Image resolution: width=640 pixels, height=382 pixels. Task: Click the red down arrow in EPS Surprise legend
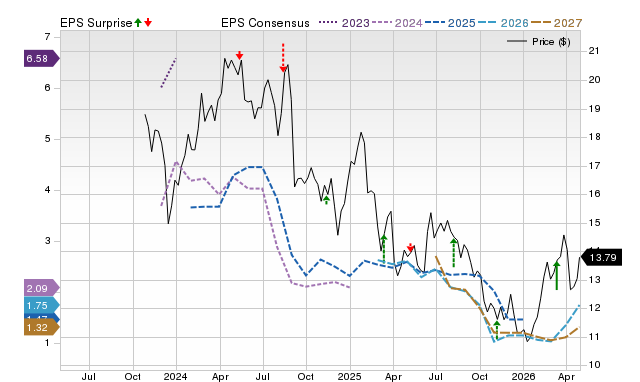click(148, 23)
